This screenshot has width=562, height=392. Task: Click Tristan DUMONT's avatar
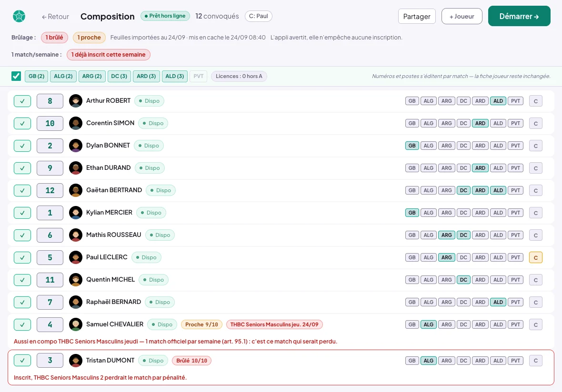click(76, 361)
